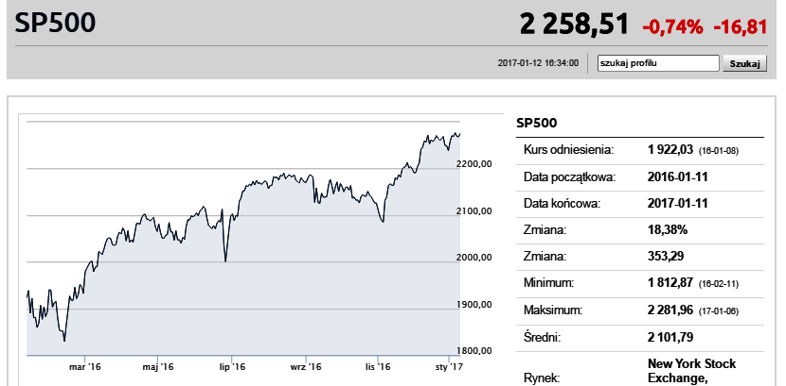This screenshot has width=786, height=386.
Task: Click the -16,81 point change value
Action: 740,27
